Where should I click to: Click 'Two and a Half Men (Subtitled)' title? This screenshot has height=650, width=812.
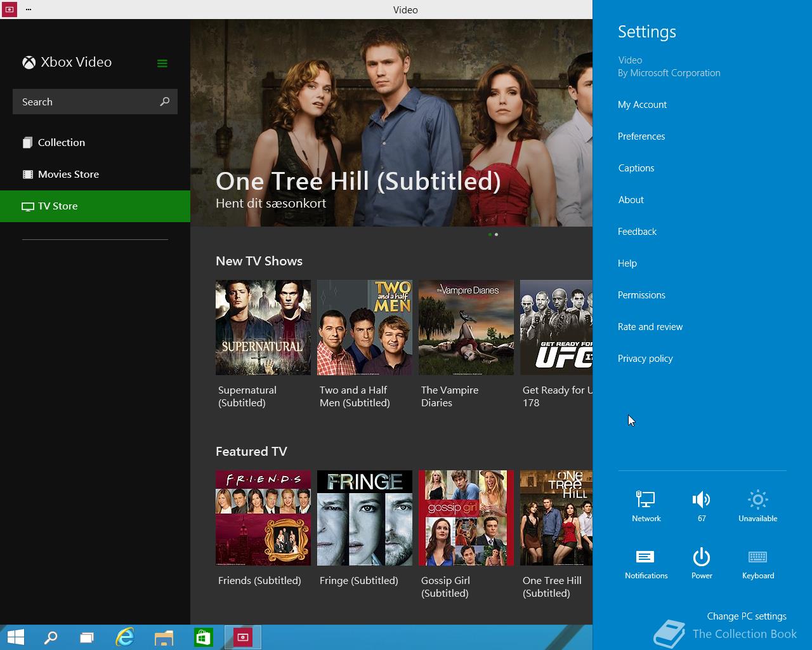(x=355, y=397)
